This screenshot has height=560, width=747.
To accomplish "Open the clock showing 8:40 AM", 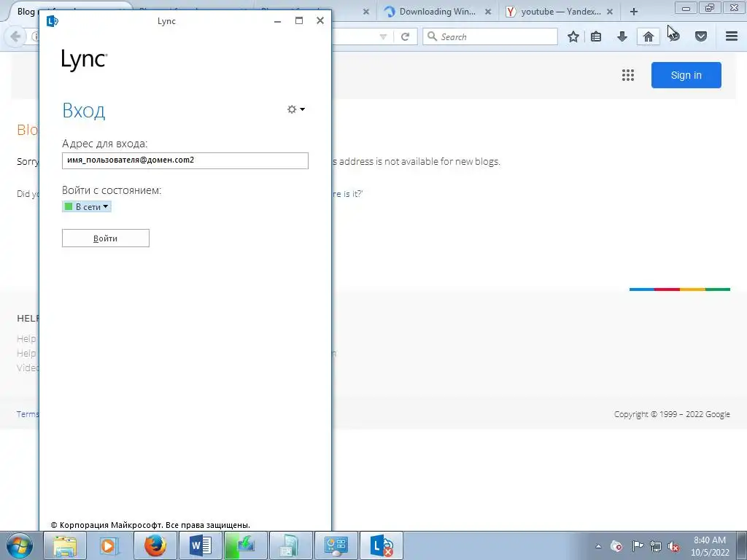I will pos(709,546).
